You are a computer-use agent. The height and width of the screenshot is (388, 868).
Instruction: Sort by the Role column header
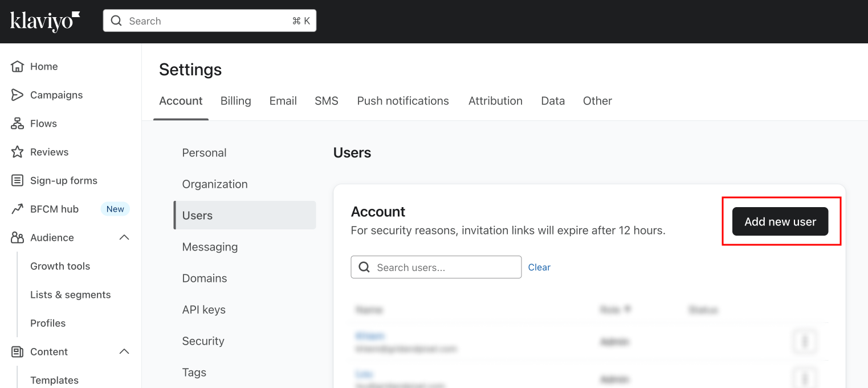(616, 310)
